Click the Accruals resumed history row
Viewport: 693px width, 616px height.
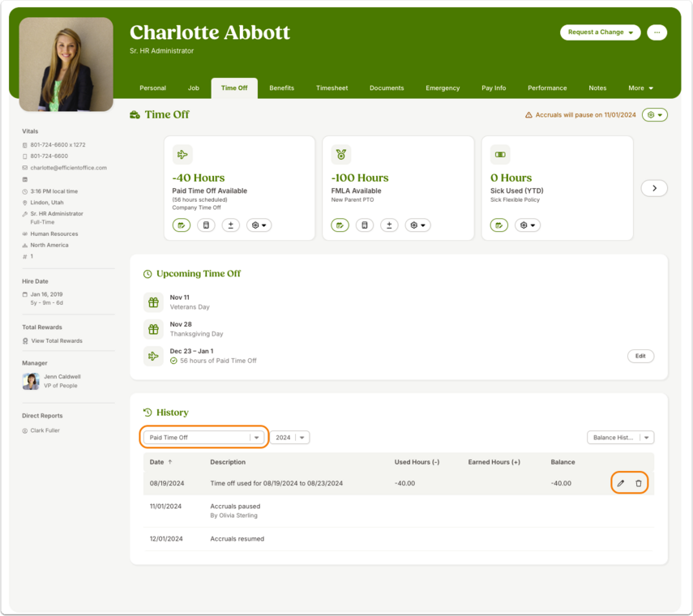click(399, 539)
